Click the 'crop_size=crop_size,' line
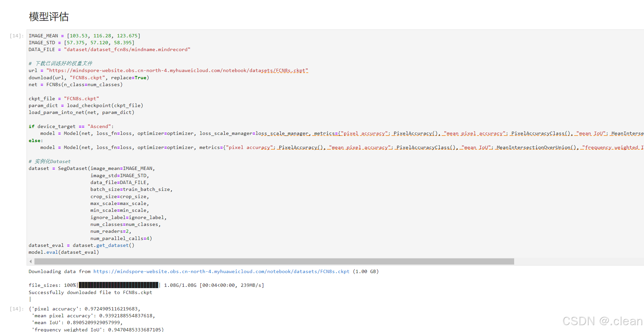Viewport: 644px width, 332px height. pos(120,196)
